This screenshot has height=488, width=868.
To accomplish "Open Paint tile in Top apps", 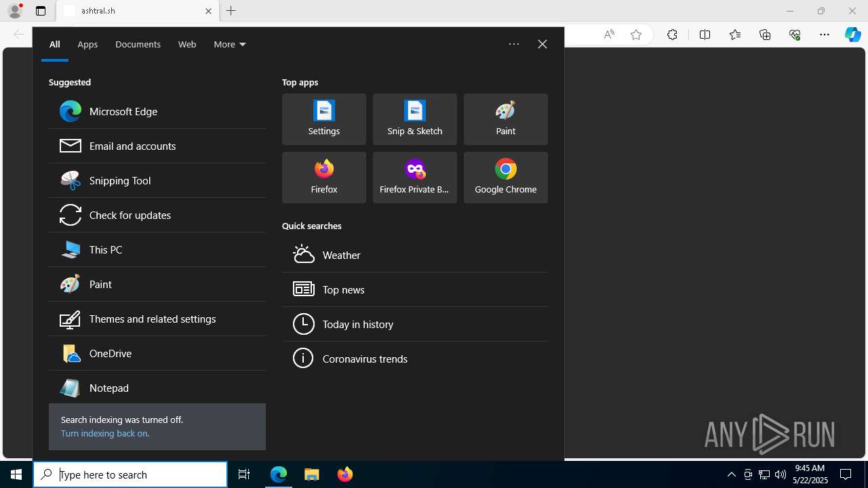I will coord(506,119).
